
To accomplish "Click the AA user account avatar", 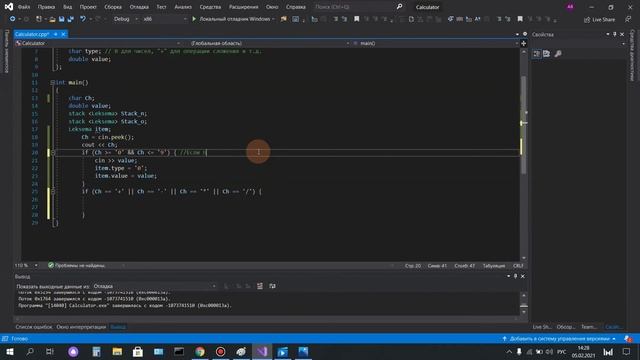I will pyautogui.click(x=570, y=7).
